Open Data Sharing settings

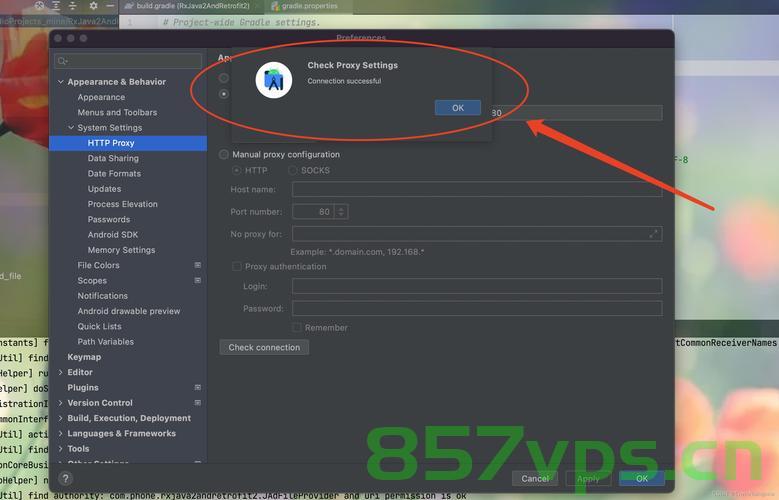(113, 158)
